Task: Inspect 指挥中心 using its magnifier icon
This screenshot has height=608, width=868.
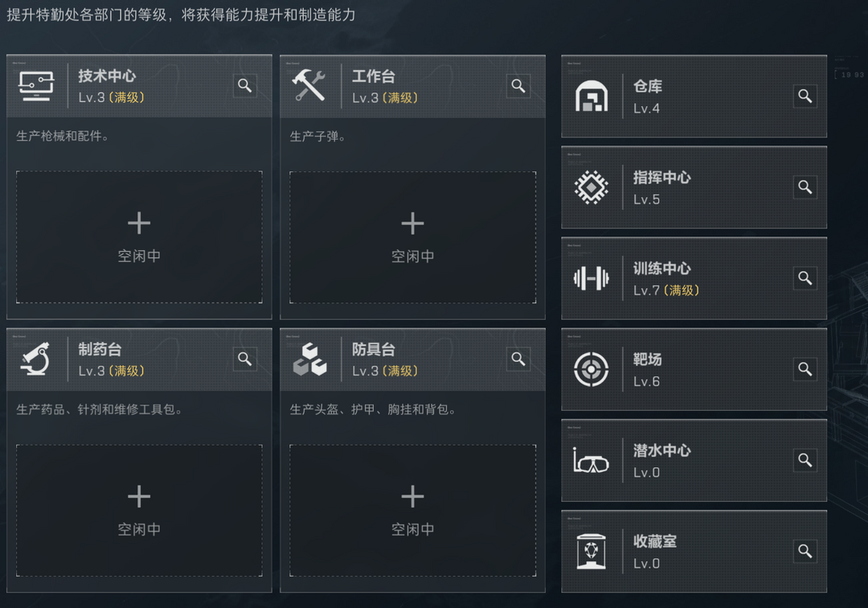Action: pos(805,187)
